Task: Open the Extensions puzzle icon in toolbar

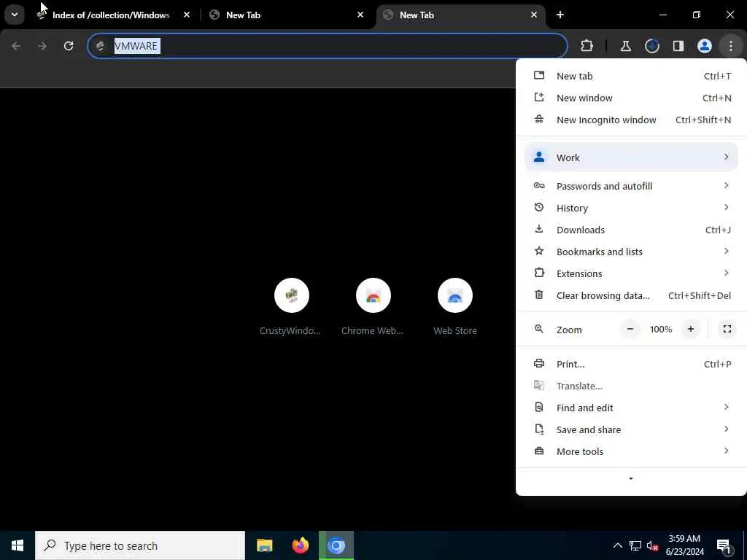Action: click(587, 46)
